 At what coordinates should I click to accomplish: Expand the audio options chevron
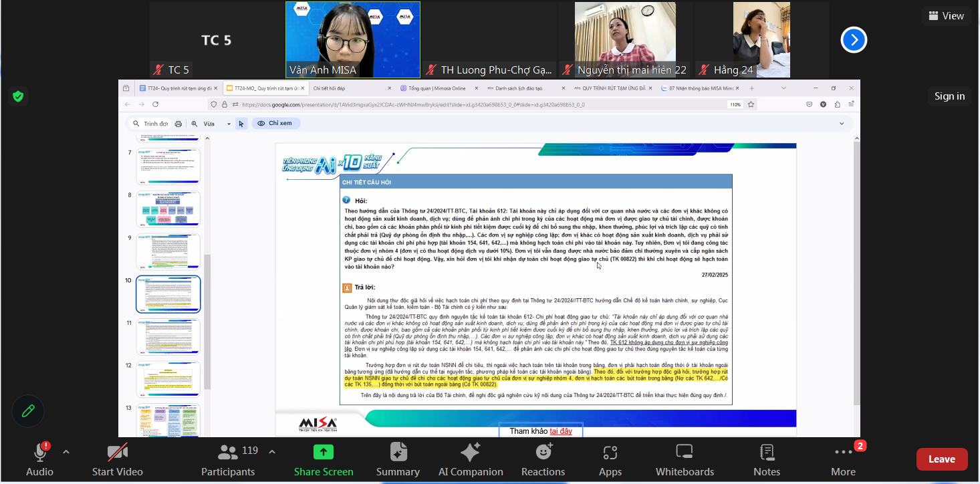click(x=66, y=452)
